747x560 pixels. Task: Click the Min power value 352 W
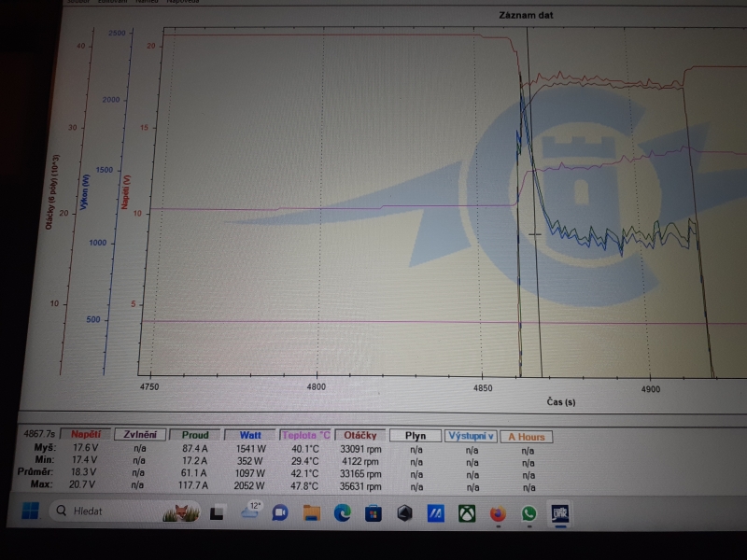(251, 461)
